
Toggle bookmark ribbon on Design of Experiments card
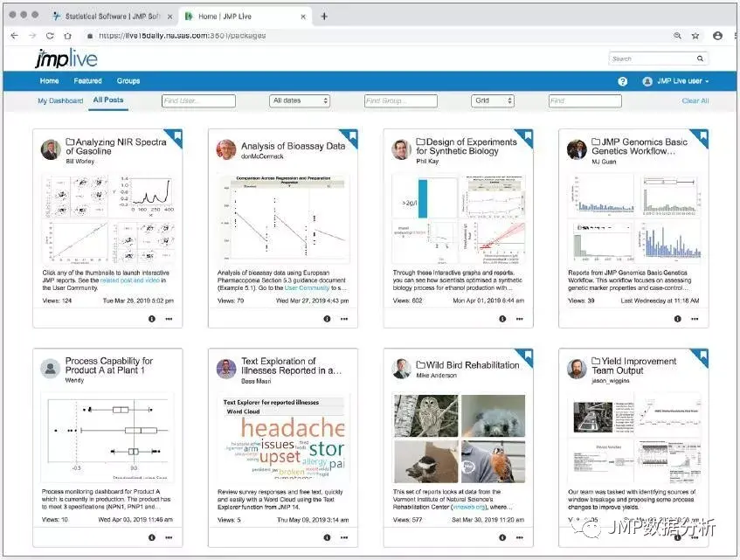pos(527,136)
